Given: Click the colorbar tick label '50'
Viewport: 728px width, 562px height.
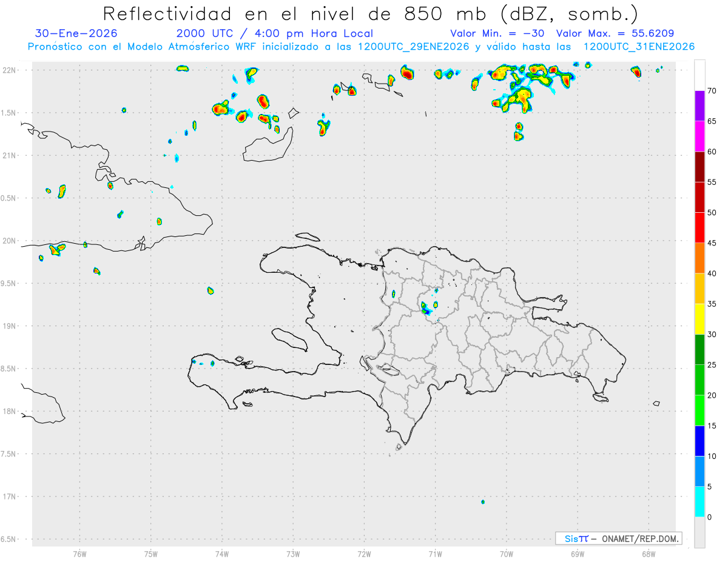Looking at the screenshot, I should (x=712, y=213).
